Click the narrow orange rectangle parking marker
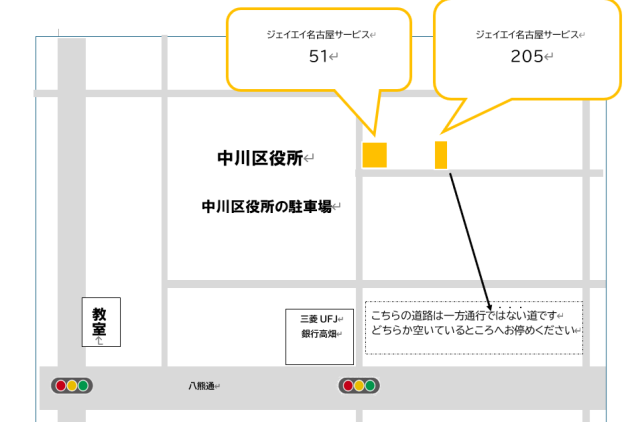636x422 pixels. pos(441,155)
